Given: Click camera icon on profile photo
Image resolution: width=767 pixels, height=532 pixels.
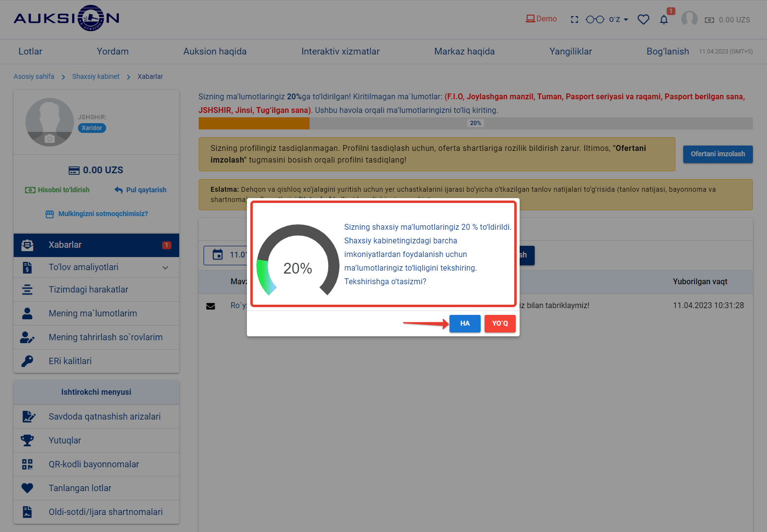Looking at the screenshot, I should pos(50,139).
